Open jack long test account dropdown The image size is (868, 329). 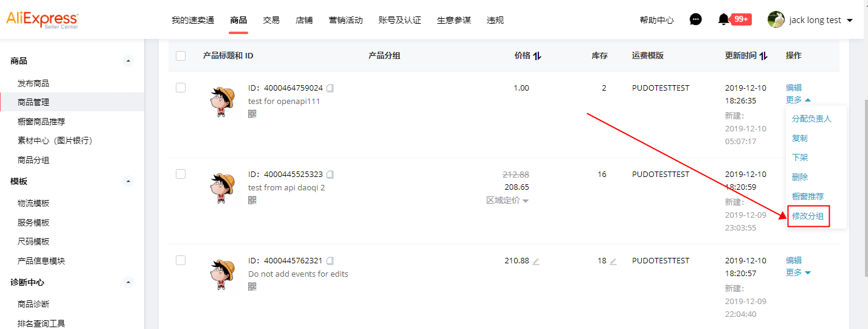(x=849, y=20)
